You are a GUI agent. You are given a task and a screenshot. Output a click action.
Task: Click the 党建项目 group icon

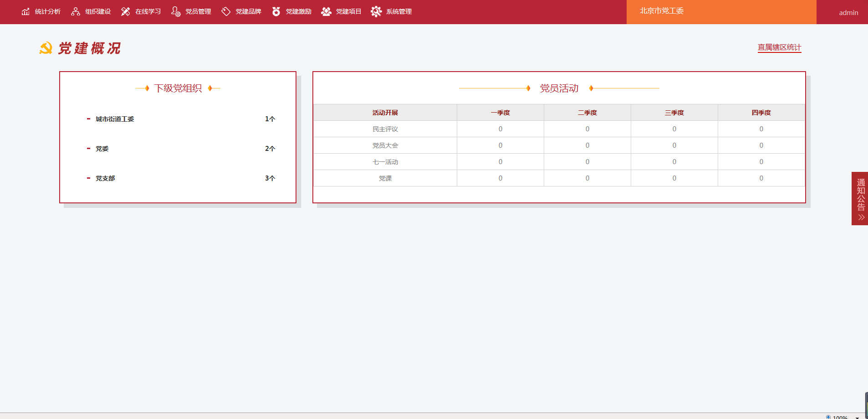click(x=326, y=11)
